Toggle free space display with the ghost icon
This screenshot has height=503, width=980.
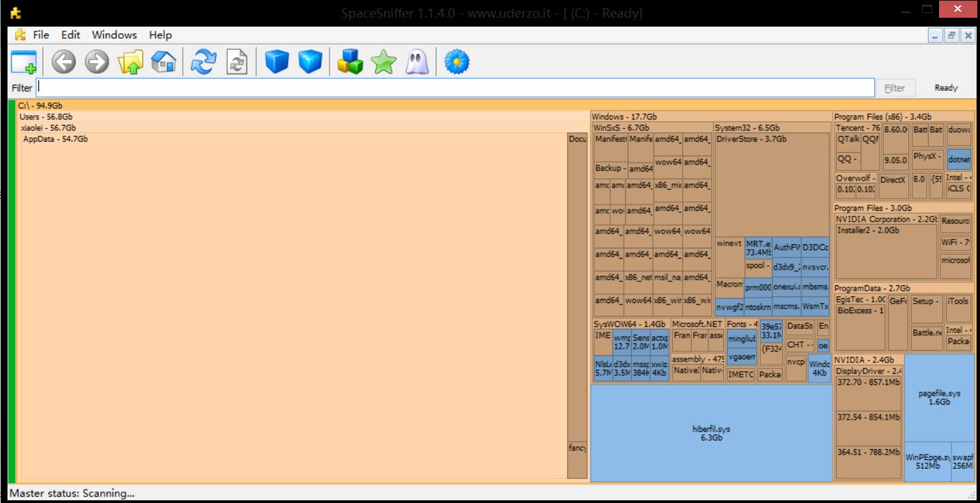coord(417,62)
